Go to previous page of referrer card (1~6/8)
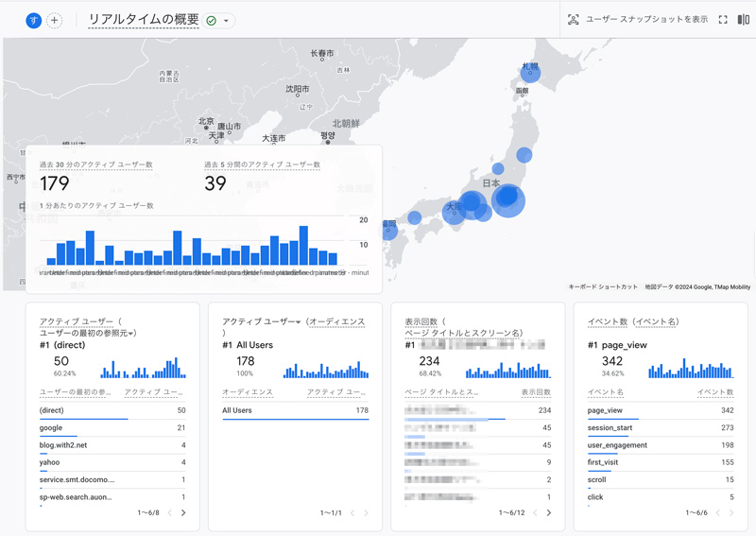Image resolution: width=756 pixels, height=536 pixels. pyautogui.click(x=170, y=513)
